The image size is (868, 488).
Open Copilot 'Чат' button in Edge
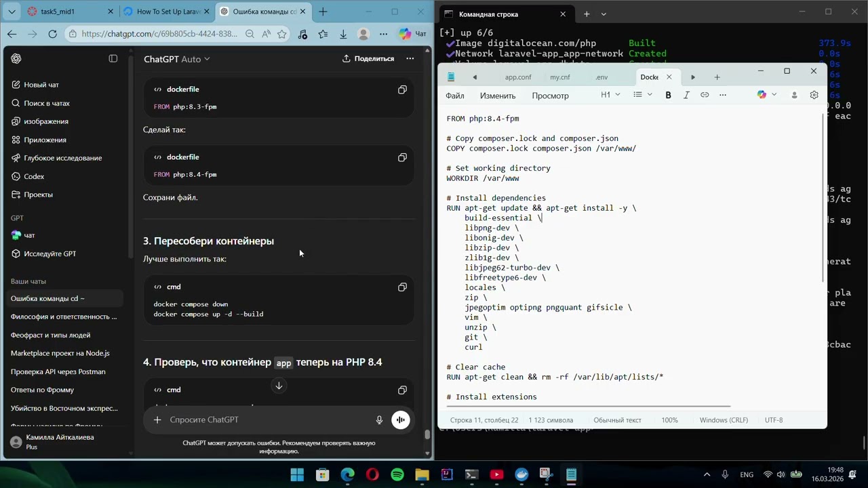pos(413,34)
